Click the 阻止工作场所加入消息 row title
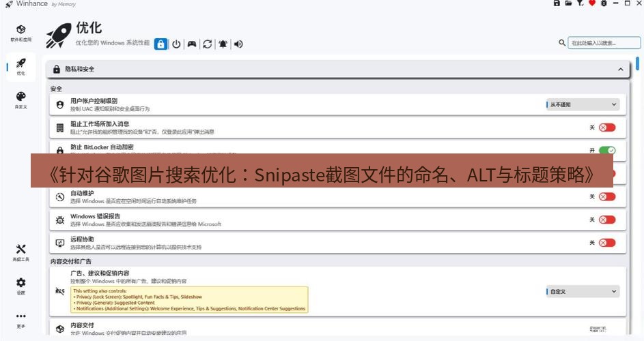 100,123
